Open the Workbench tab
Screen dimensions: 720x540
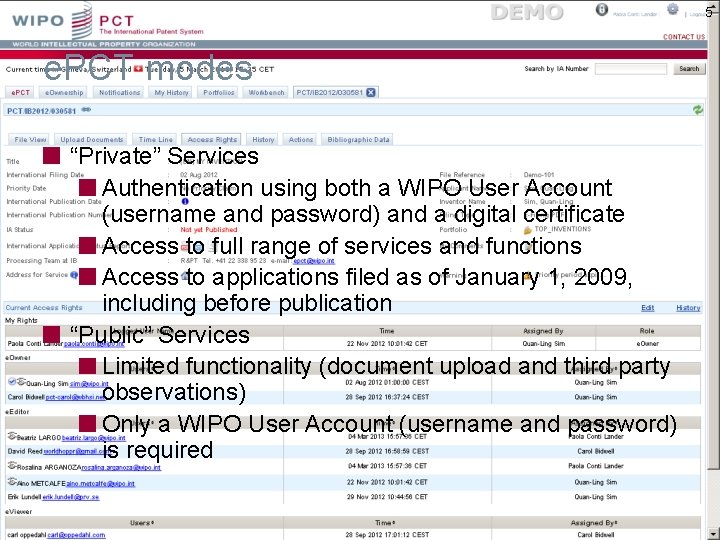[266, 92]
